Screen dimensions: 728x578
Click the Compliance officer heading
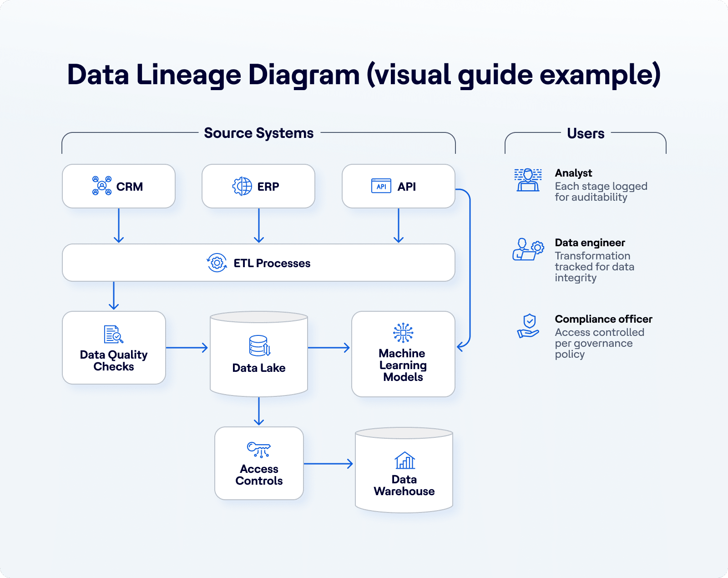click(603, 319)
